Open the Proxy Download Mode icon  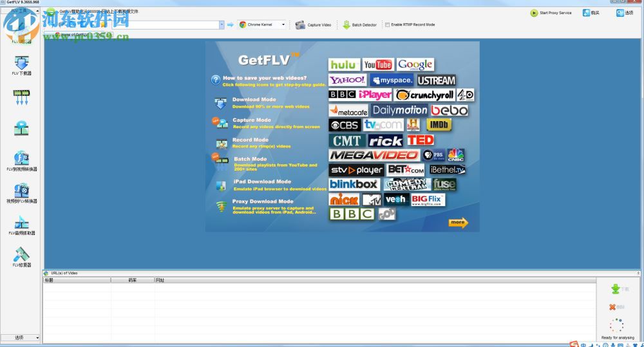pos(222,206)
